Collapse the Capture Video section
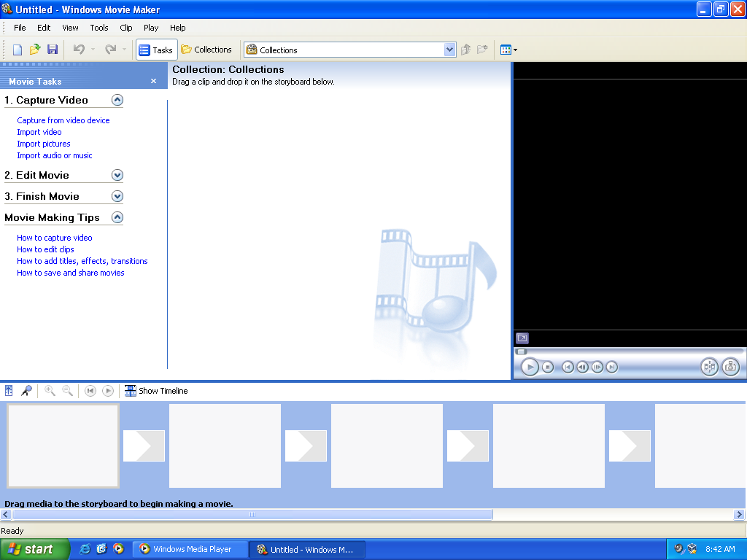The image size is (747, 560). (x=117, y=100)
